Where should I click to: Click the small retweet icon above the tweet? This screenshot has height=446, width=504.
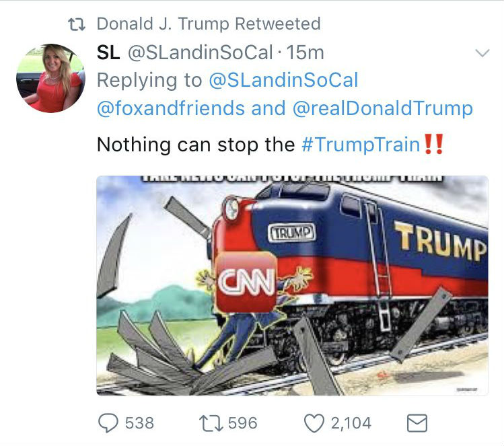tap(79, 25)
